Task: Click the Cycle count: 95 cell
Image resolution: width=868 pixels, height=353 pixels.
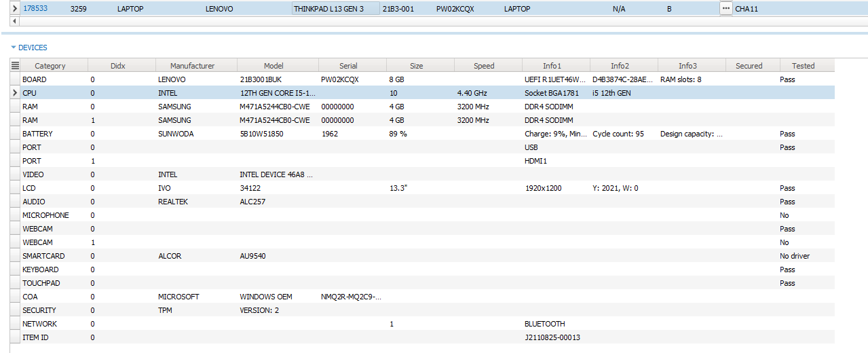Action: coord(624,134)
